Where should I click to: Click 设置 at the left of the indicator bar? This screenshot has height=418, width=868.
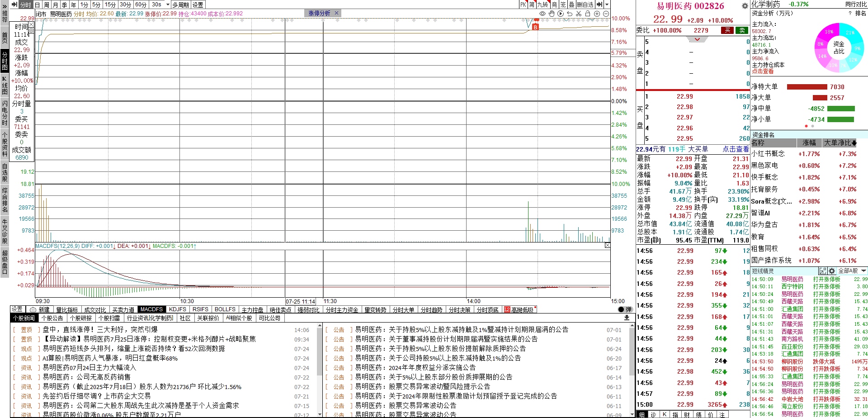coord(17,309)
